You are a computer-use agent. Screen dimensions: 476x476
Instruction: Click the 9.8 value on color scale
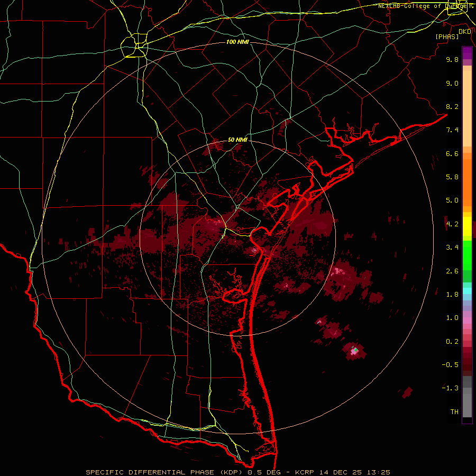click(452, 59)
